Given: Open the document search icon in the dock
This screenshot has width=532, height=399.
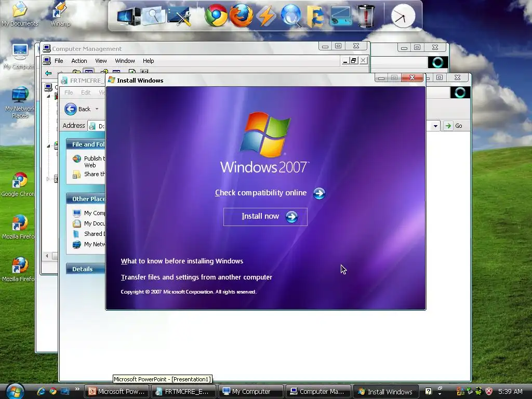Looking at the screenshot, I should coord(153,16).
